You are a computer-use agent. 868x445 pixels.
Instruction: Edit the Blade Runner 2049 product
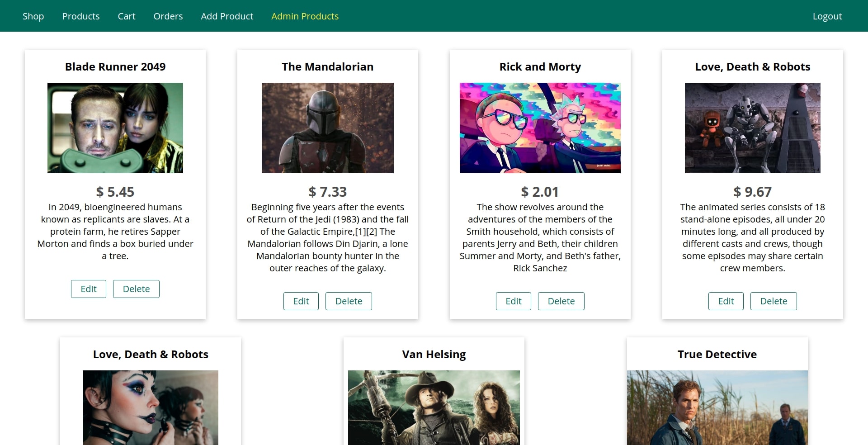89,289
